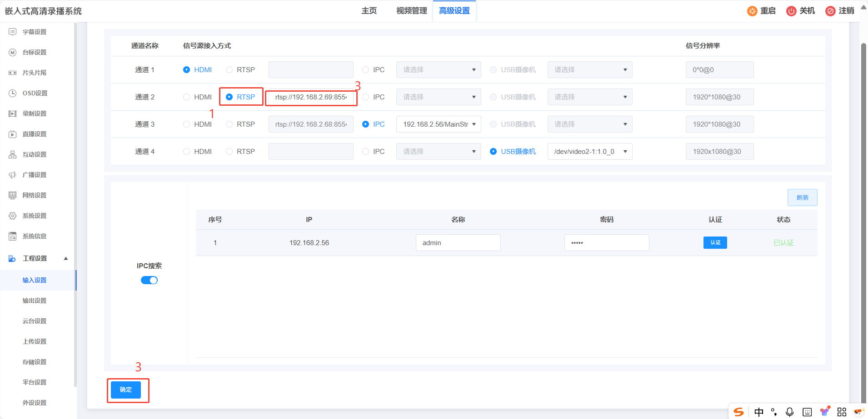Viewport: 868px width, 419px height.
Task: Open 输入设置 in the sidebar
Action: tap(35, 280)
